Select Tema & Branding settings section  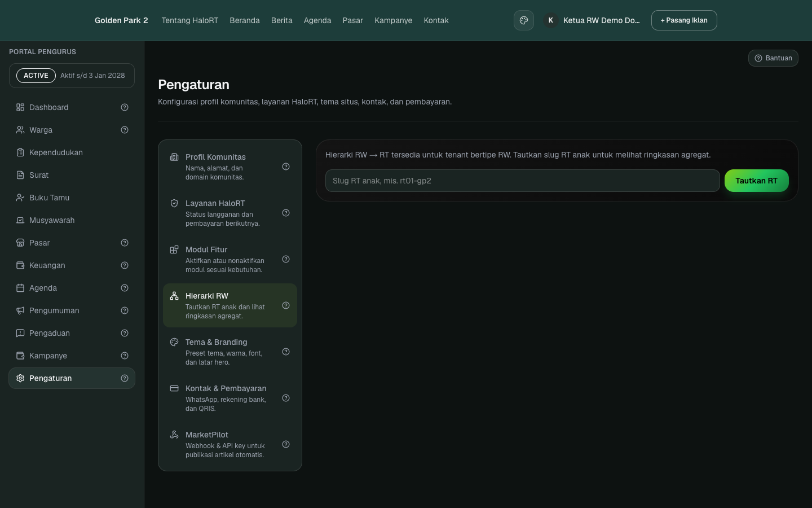tap(230, 352)
